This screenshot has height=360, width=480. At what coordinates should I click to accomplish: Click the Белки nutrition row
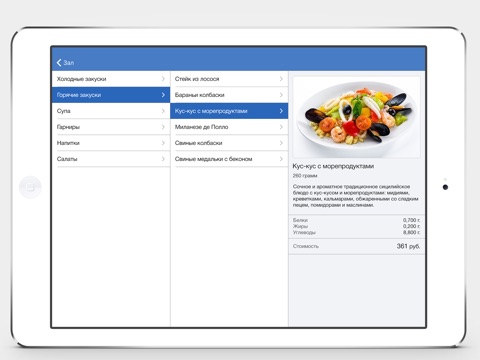pos(356,220)
